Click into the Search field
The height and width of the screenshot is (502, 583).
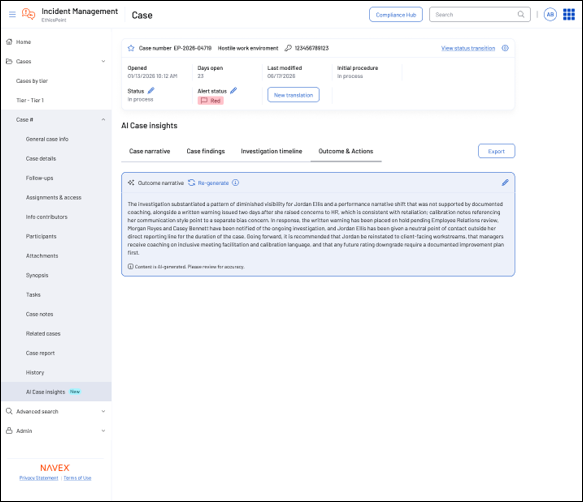pos(480,15)
